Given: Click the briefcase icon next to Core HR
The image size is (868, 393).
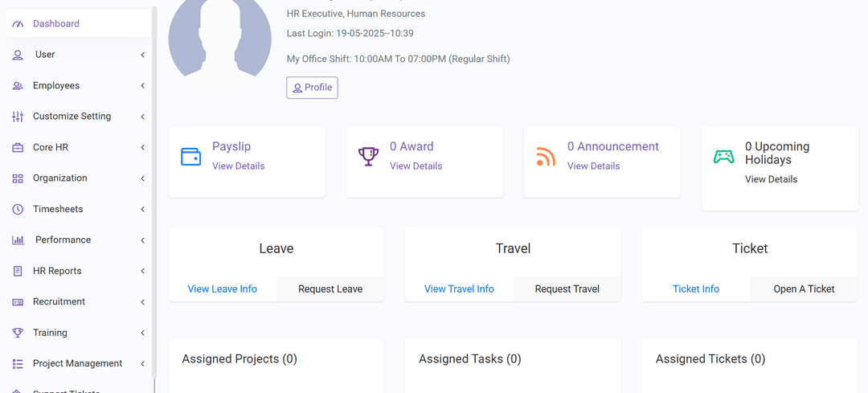Looking at the screenshot, I should tap(18, 147).
